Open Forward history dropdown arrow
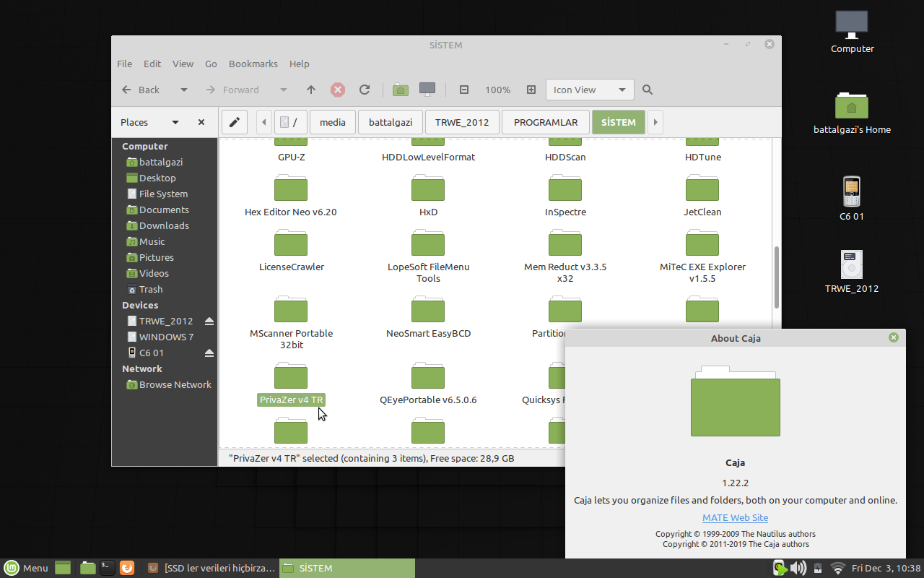This screenshot has height=578, width=924. click(284, 90)
